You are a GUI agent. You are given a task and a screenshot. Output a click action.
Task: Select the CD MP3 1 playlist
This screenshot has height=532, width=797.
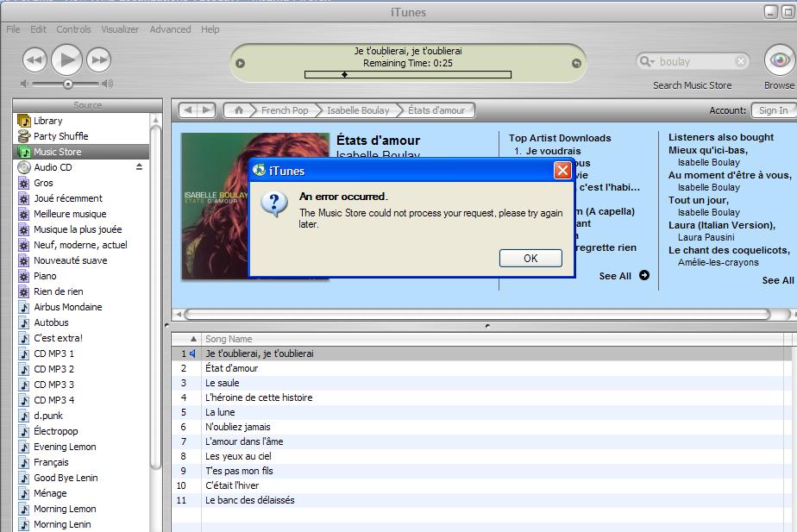81,354
